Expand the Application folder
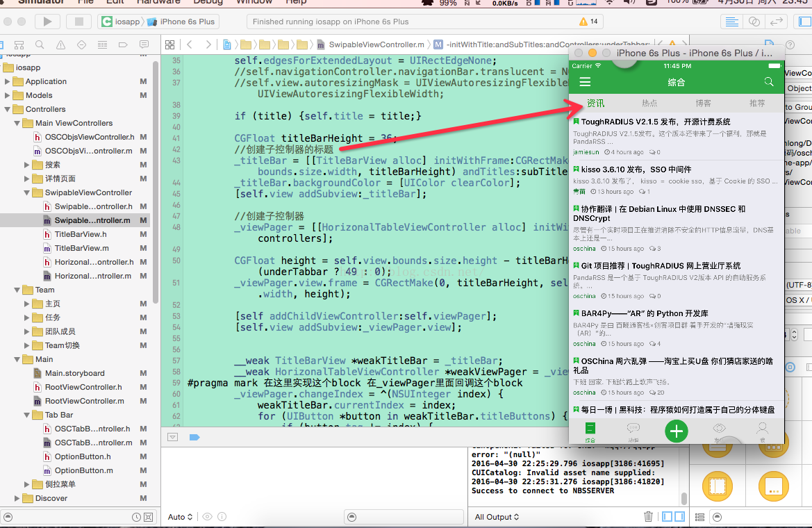The image size is (812, 528). coord(7,81)
